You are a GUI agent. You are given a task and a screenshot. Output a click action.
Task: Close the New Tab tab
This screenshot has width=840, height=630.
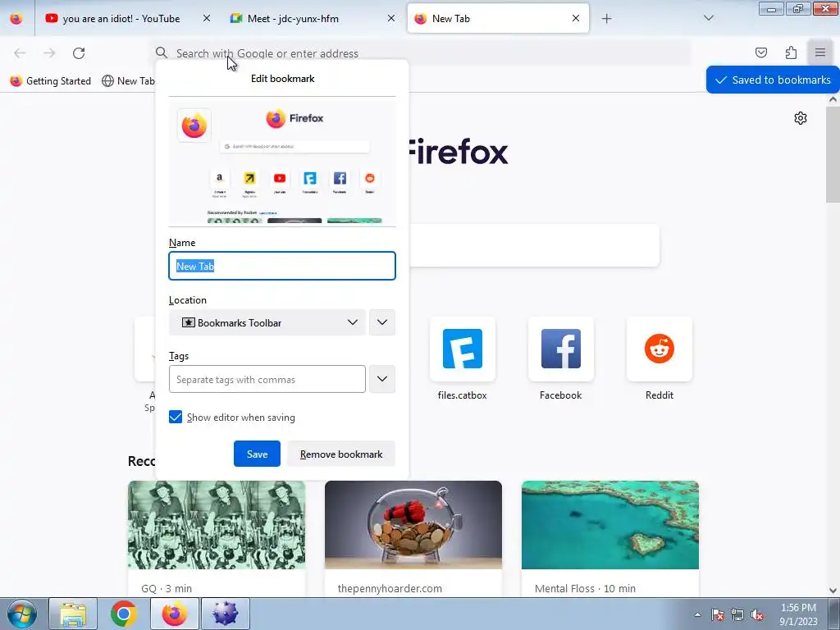pyautogui.click(x=575, y=18)
